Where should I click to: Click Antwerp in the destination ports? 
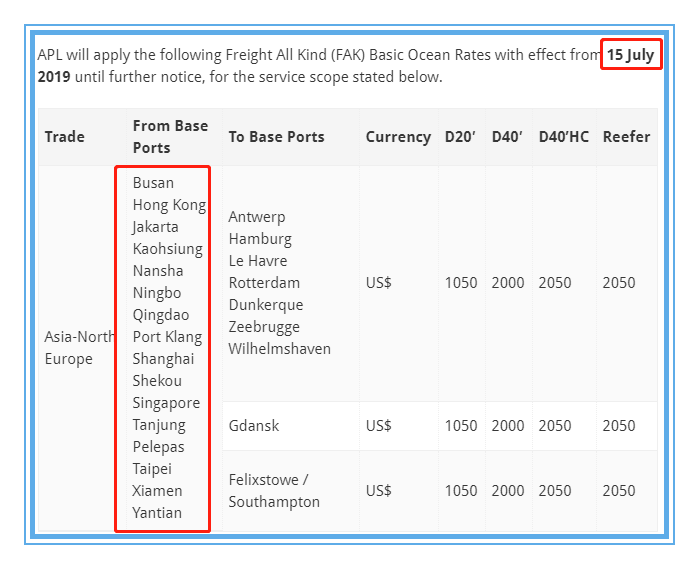[257, 217]
